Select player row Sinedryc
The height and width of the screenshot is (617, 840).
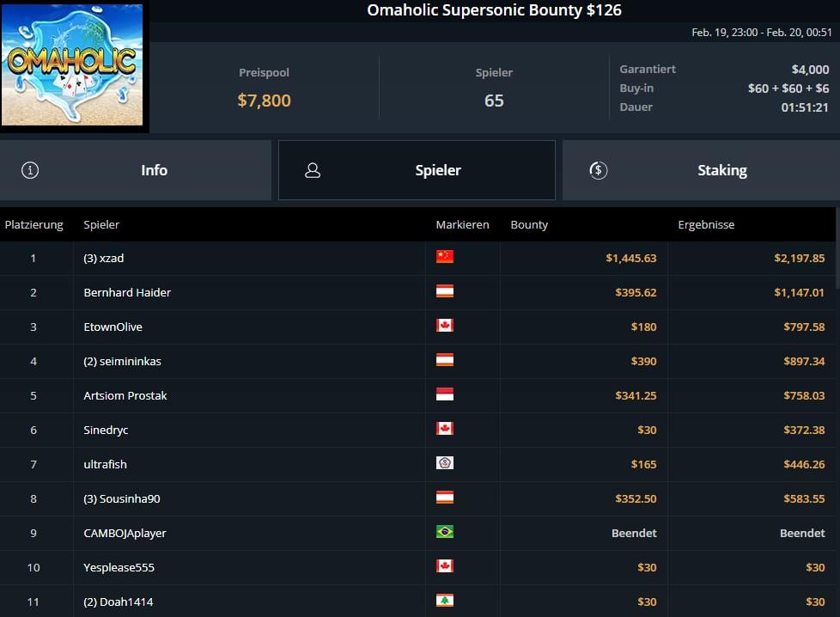tap(106, 430)
